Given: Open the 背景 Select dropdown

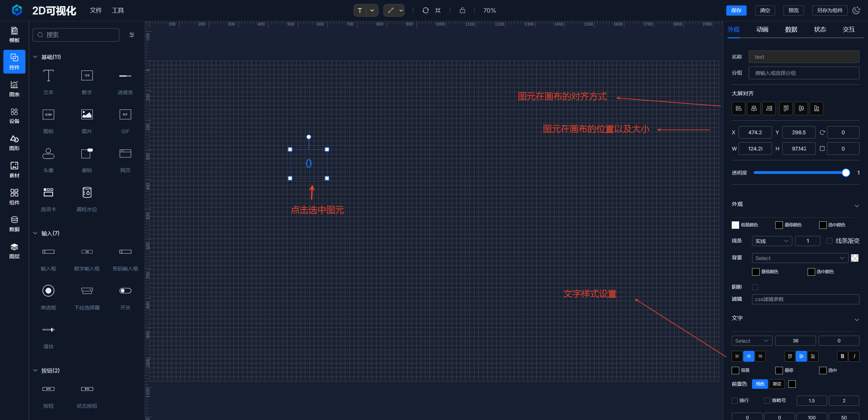Looking at the screenshot, I should tap(800, 258).
